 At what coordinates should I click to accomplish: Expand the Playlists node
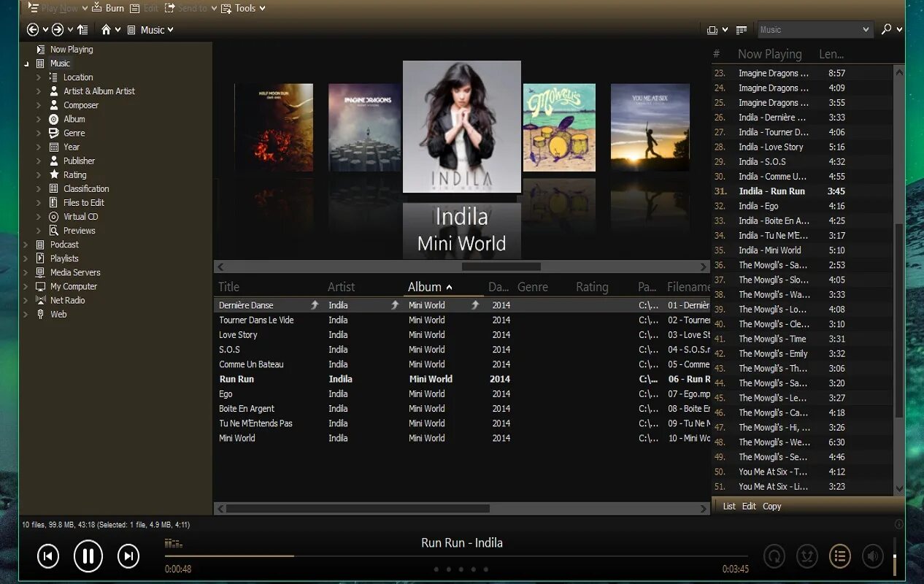[26, 258]
